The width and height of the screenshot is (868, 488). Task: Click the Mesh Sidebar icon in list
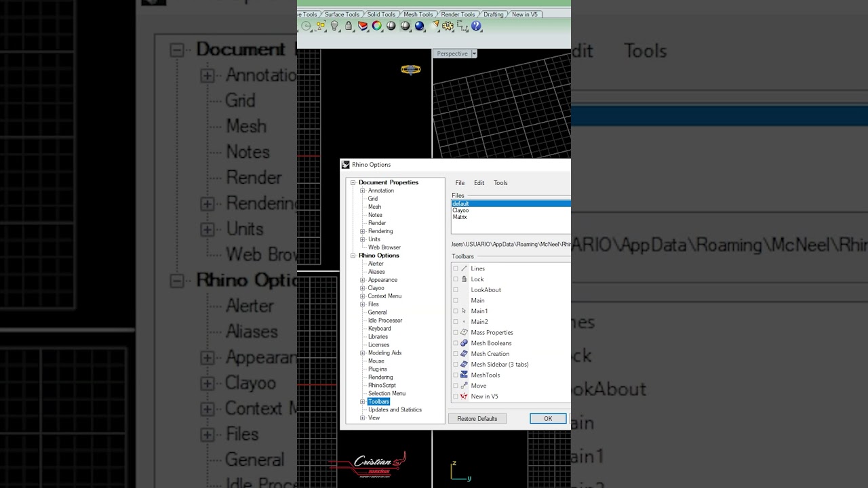[464, 364]
